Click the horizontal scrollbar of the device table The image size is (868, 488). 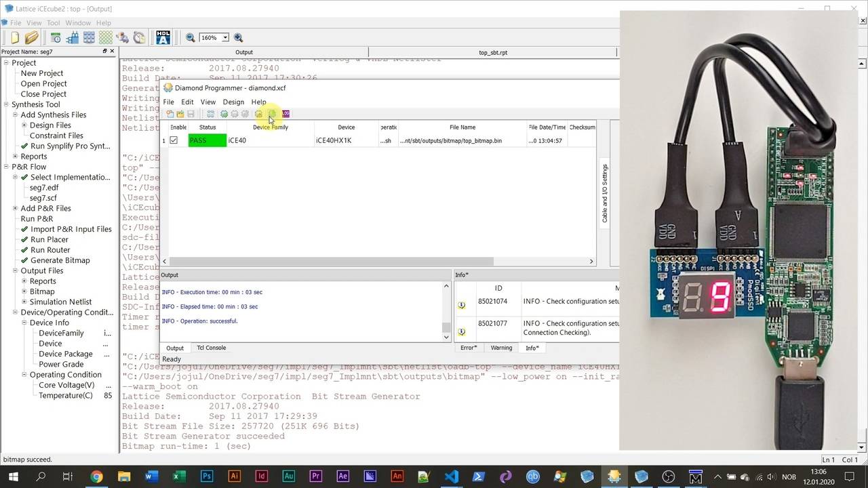coord(332,261)
